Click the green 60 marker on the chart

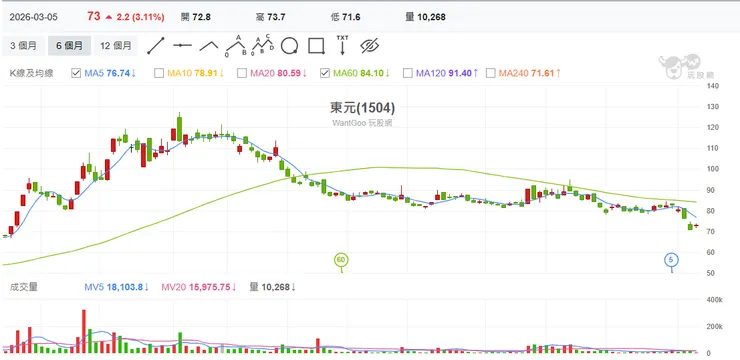tap(341, 260)
